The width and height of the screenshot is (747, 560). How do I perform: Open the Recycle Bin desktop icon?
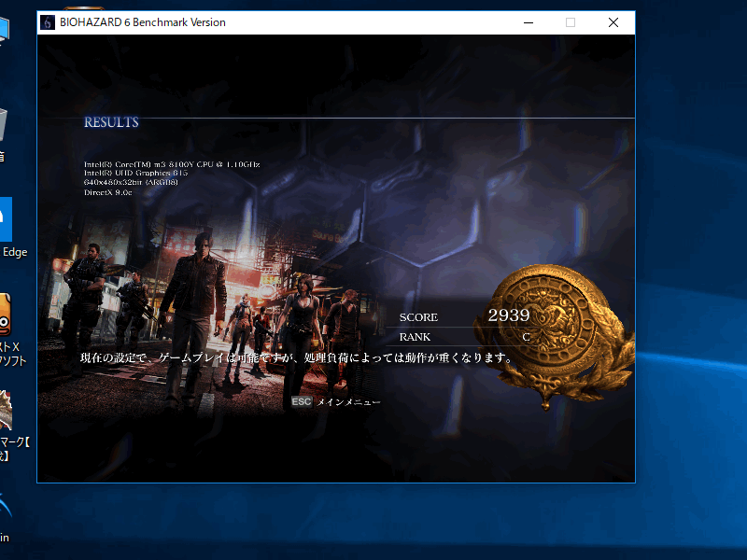coord(7,131)
